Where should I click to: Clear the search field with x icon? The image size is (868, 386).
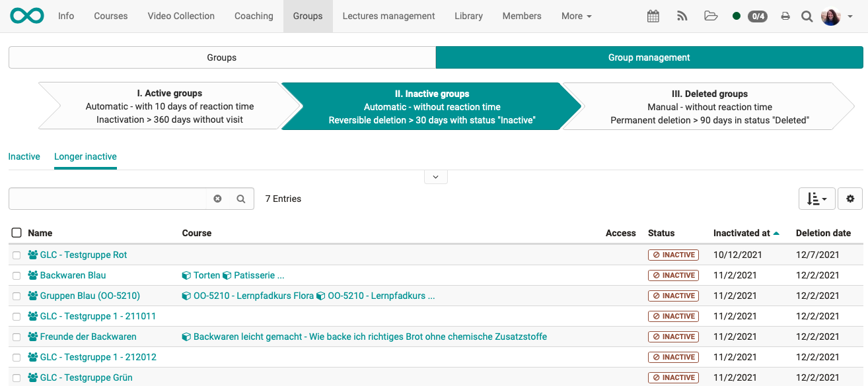point(217,199)
